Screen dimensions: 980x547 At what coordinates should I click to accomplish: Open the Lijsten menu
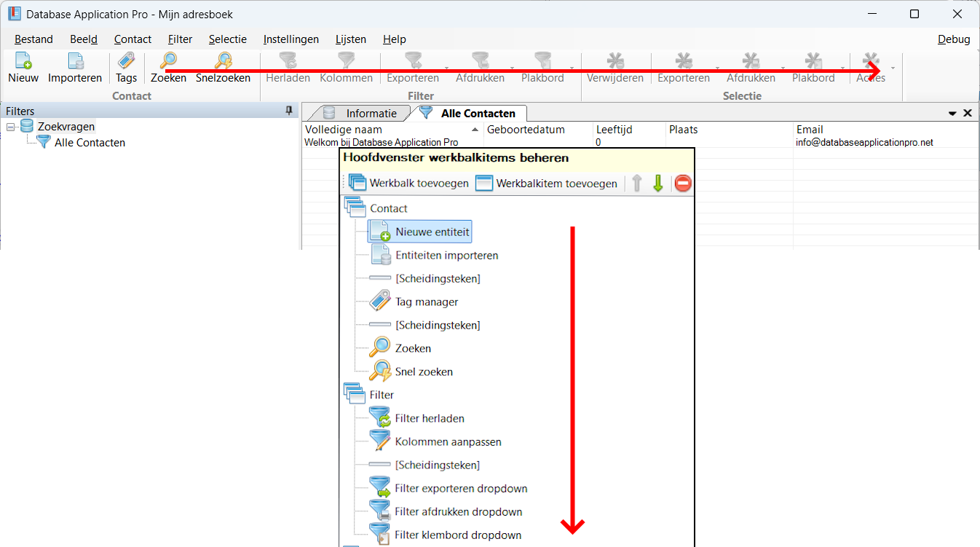pyautogui.click(x=350, y=39)
